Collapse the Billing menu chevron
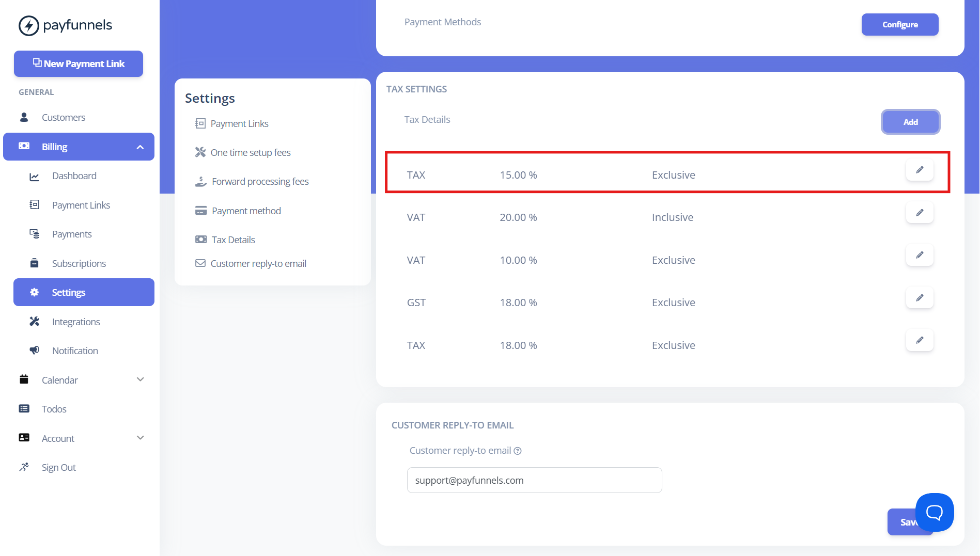980x556 pixels. (140, 147)
